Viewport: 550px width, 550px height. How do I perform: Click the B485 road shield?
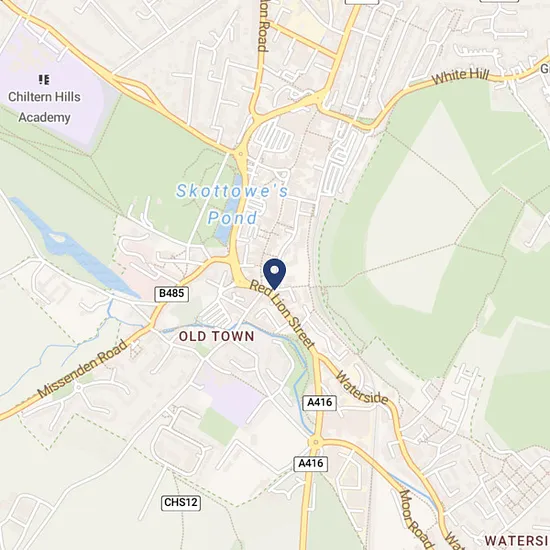(172, 294)
